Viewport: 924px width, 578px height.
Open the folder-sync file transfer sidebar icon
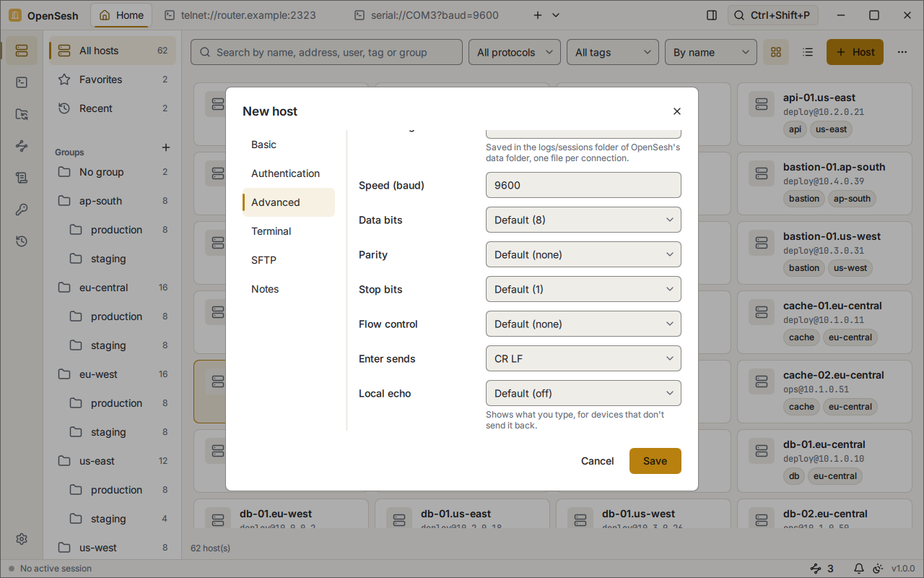click(22, 114)
